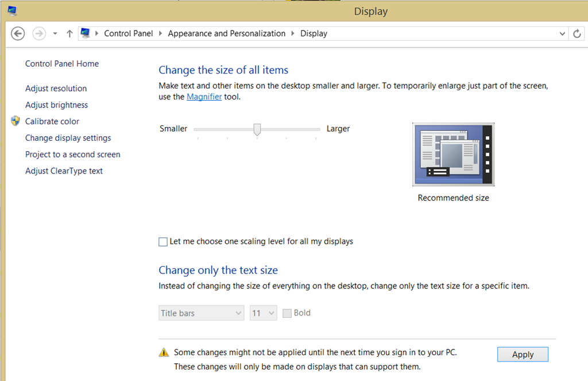Expand the address bar history dropdown
The width and height of the screenshot is (588, 381).
(x=562, y=33)
